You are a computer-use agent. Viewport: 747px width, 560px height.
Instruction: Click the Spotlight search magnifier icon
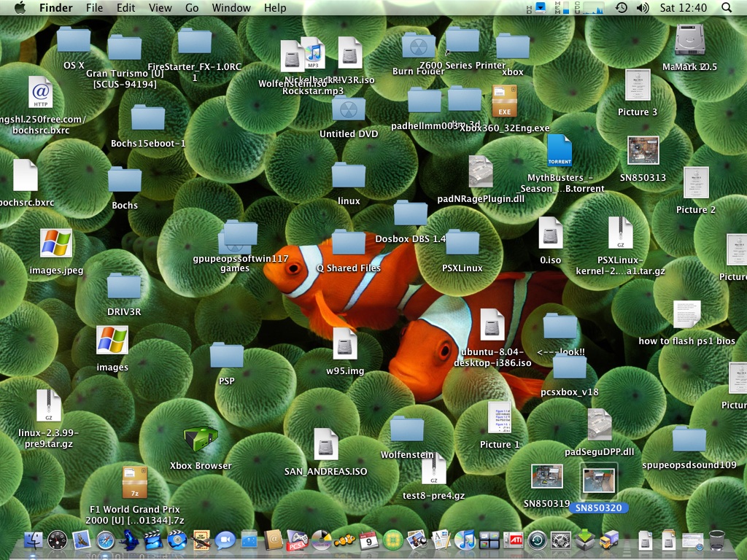tap(726, 8)
